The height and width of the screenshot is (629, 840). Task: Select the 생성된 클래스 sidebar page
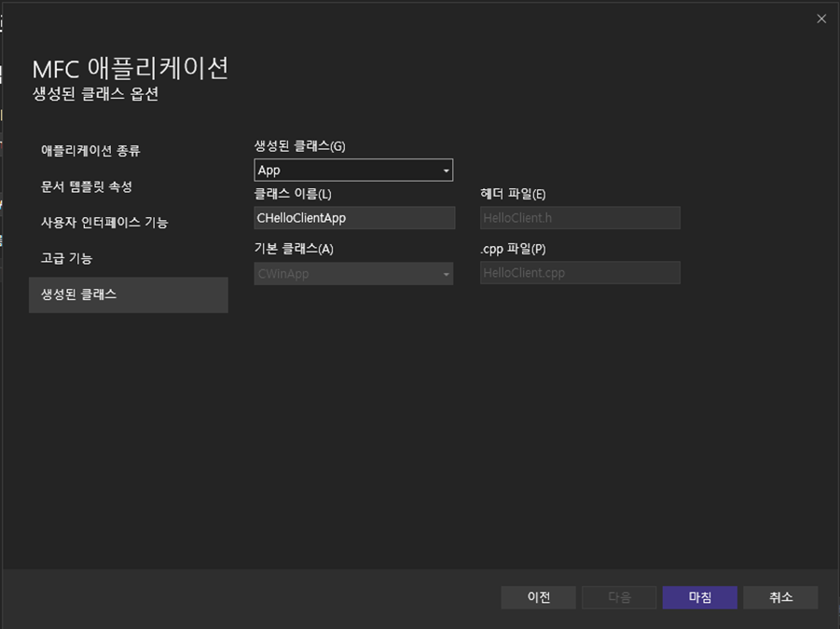[x=129, y=295]
